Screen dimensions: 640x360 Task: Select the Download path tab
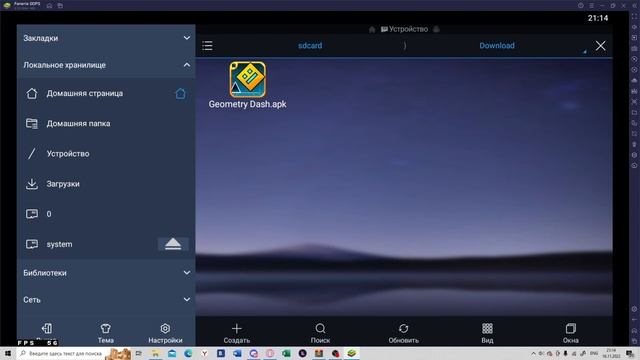[497, 46]
